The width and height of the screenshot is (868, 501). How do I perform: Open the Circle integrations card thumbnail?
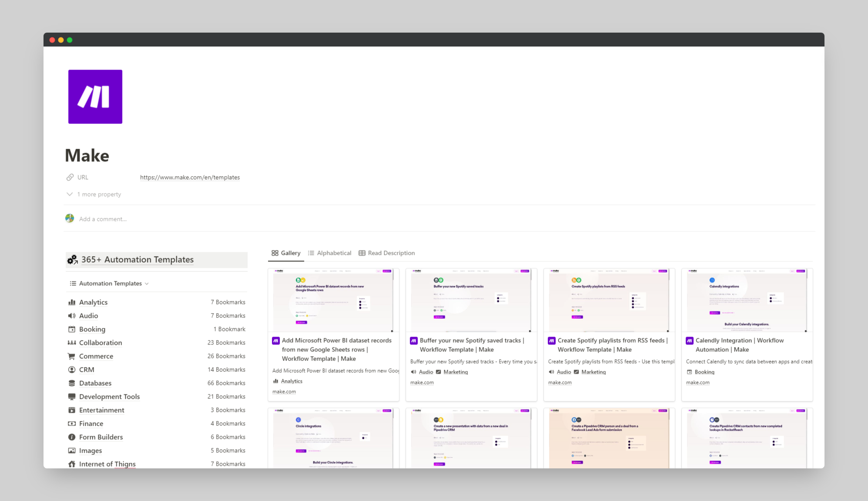coord(333,438)
